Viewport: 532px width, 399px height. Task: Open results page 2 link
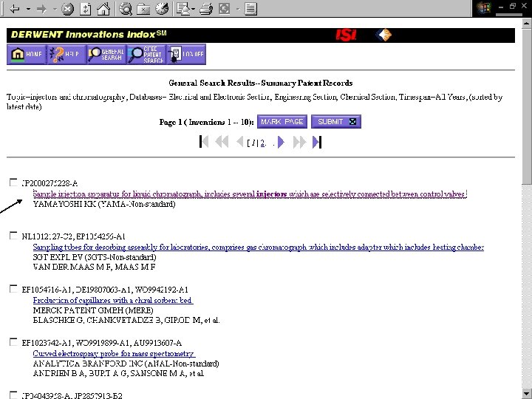tap(262, 143)
